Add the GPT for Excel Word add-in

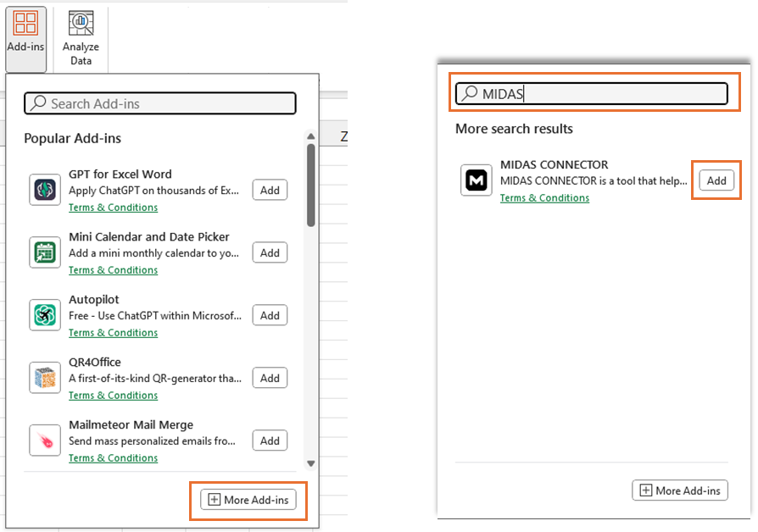pyautogui.click(x=270, y=191)
